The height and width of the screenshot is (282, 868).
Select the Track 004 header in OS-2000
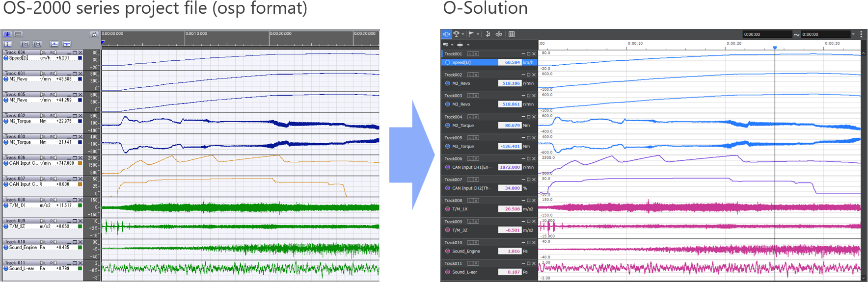20,52
